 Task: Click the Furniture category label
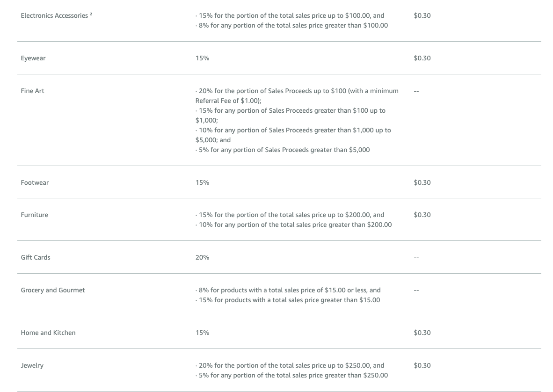[34, 215]
